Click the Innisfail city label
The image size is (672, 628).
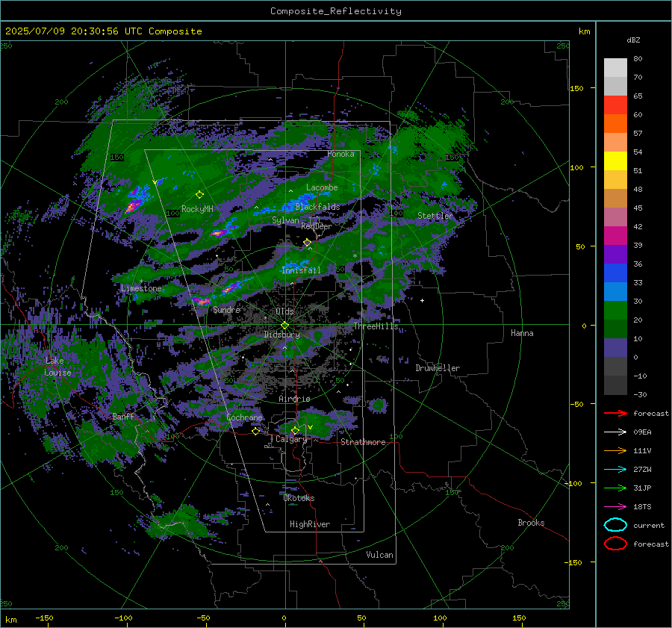[301, 270]
